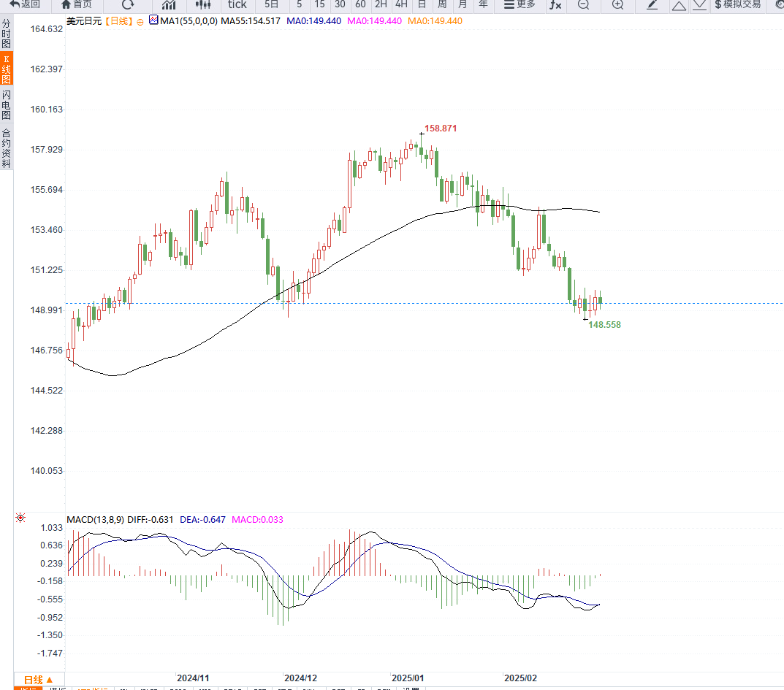Select the 5日 period
The height and width of the screenshot is (690, 784).
[x=272, y=4]
